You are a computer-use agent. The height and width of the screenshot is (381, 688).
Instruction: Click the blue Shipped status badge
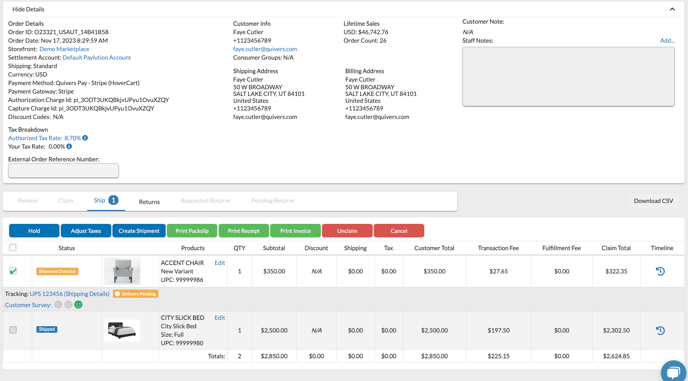(x=47, y=329)
